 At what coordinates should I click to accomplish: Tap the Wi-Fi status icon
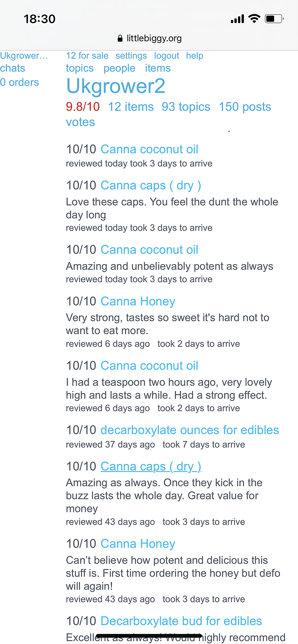[254, 19]
